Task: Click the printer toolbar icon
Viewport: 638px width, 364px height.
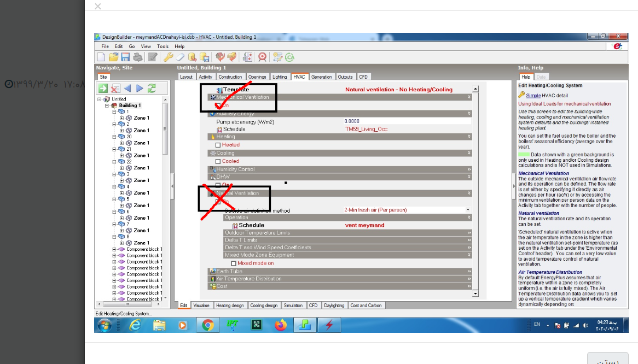Action: click(138, 57)
